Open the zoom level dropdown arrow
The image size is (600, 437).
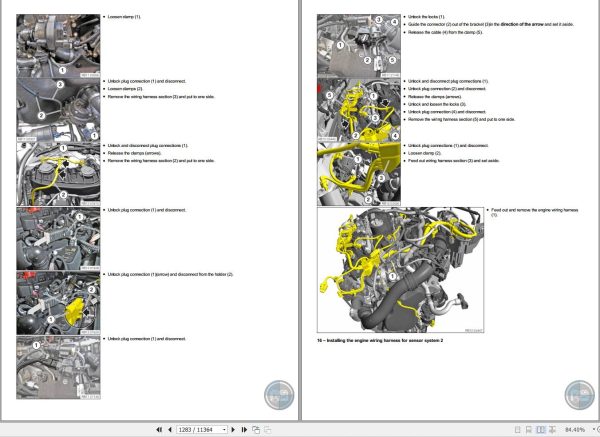point(593,430)
